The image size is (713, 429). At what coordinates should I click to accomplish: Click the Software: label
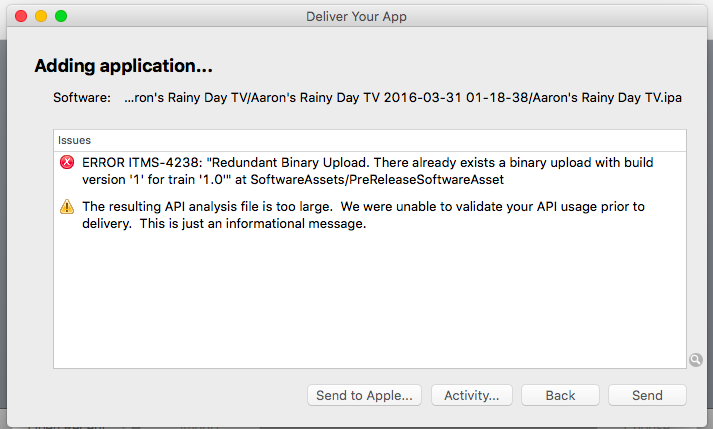[x=82, y=98]
